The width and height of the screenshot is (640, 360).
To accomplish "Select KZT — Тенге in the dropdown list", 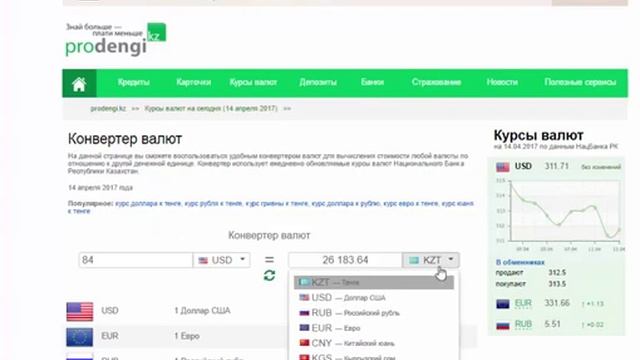I will [x=374, y=282].
